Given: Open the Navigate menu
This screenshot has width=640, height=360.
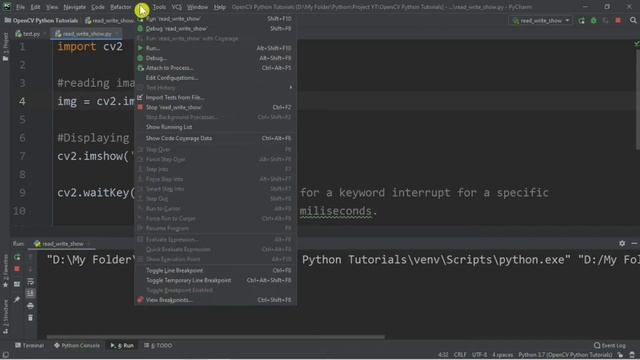Looking at the screenshot, I should (74, 7).
